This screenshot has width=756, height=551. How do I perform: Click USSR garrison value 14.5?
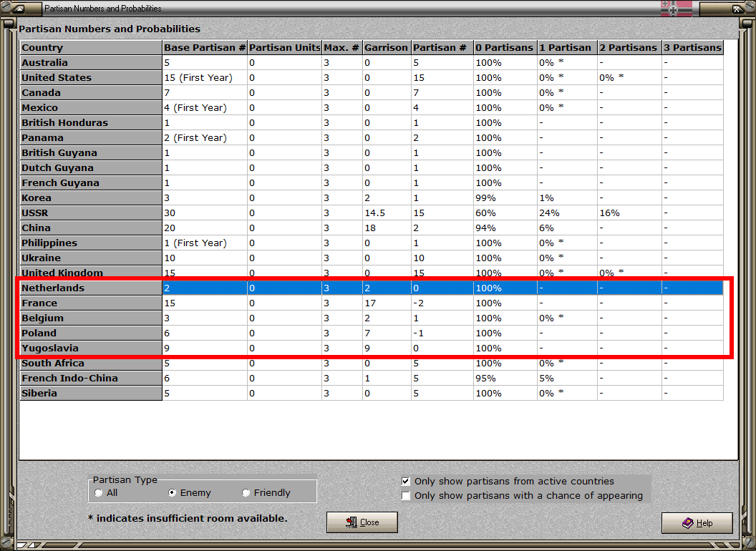374,213
